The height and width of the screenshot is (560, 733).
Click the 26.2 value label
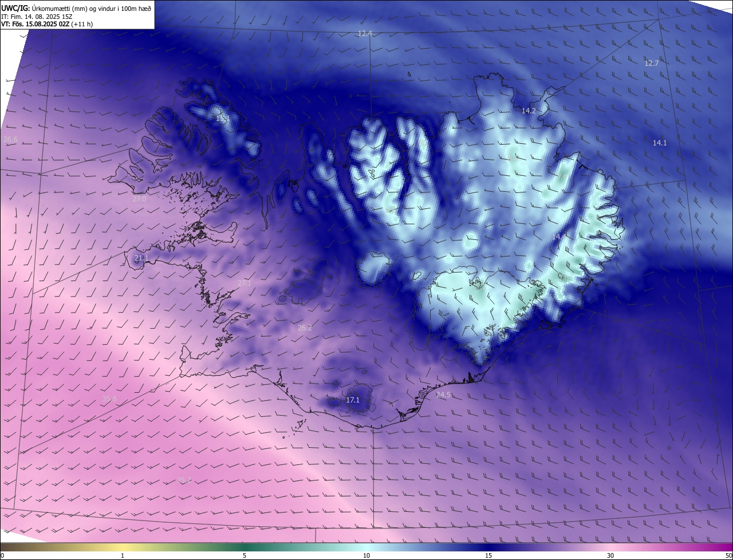tap(305, 328)
